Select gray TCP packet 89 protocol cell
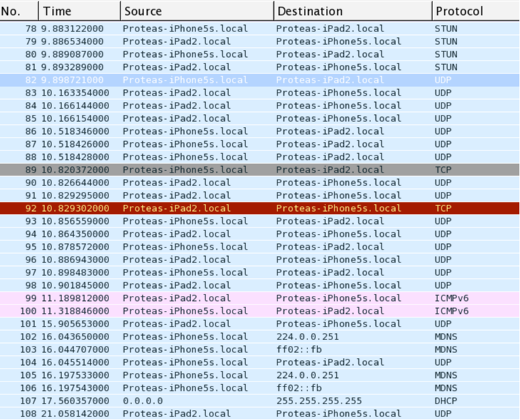Screen dimensions: 520x420 pos(444,170)
